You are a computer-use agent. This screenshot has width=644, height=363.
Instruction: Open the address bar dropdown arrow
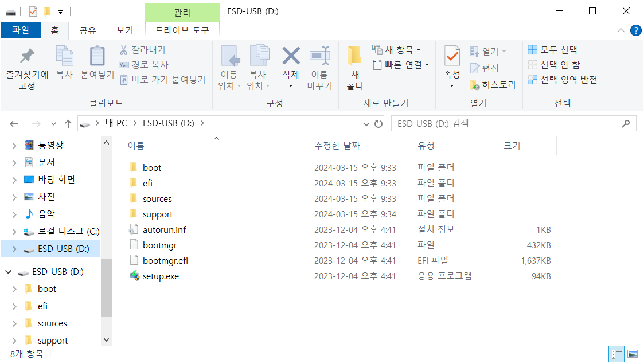pos(366,123)
